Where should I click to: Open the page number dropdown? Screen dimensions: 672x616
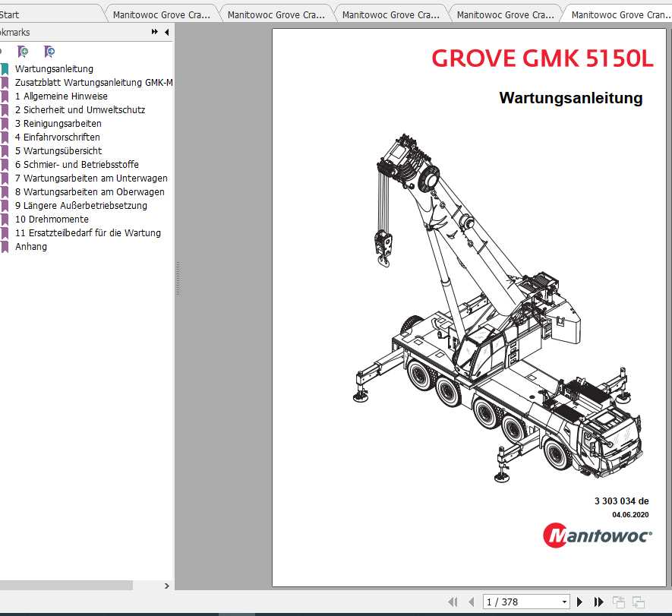coord(563,601)
